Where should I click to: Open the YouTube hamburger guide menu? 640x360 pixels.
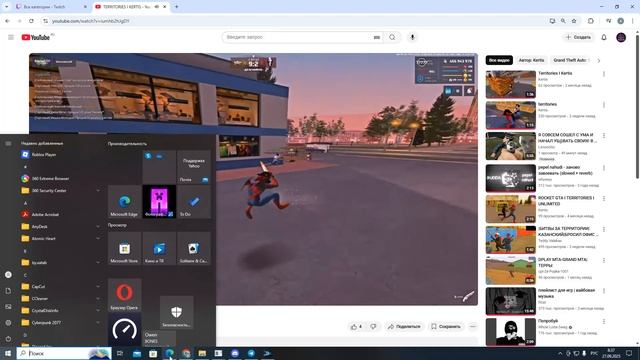(x=11, y=37)
